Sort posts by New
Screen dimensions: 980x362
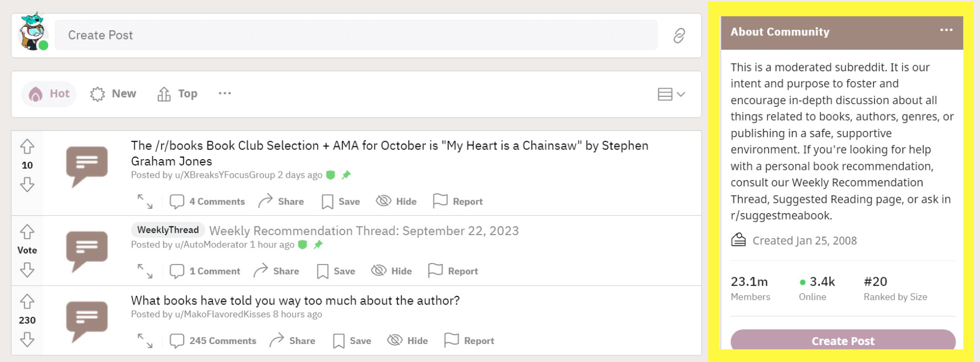coord(114,94)
